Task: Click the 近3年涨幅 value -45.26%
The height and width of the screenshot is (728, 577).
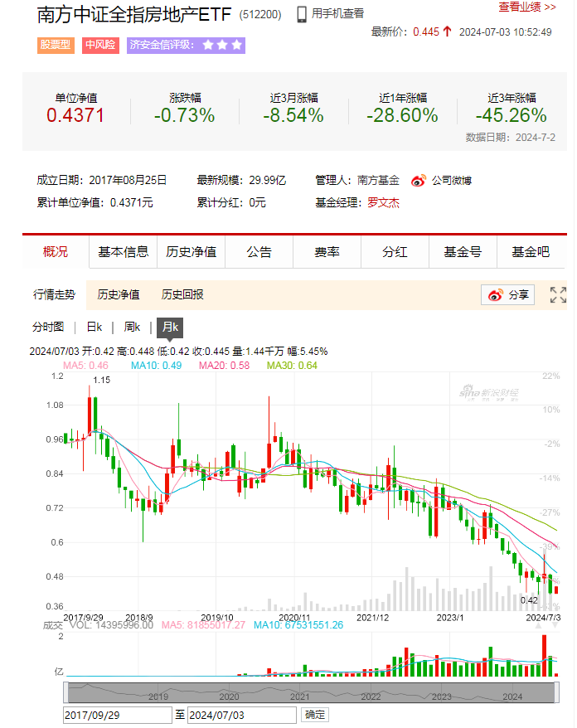Action: pos(512,115)
